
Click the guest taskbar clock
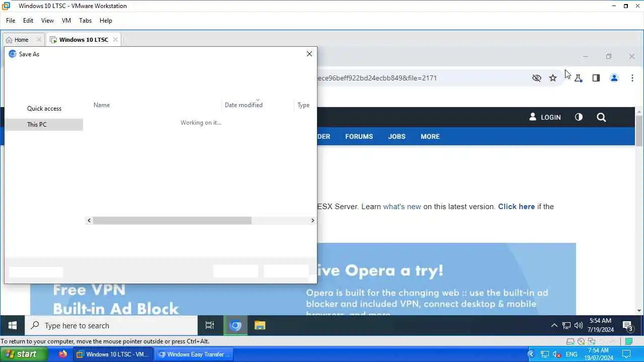[x=601, y=325]
